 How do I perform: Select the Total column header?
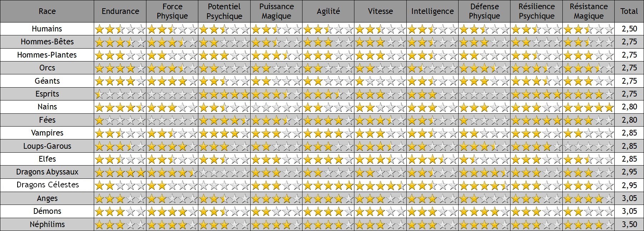(x=629, y=11)
